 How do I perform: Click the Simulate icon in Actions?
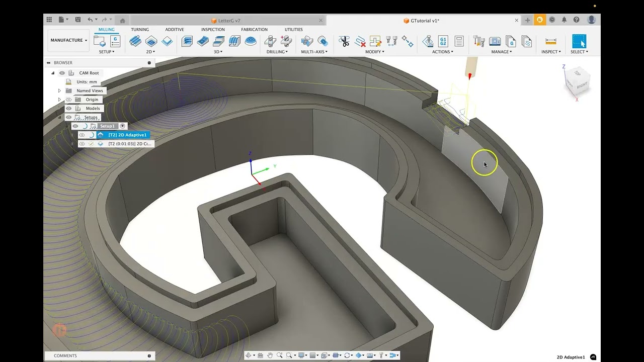(x=428, y=41)
